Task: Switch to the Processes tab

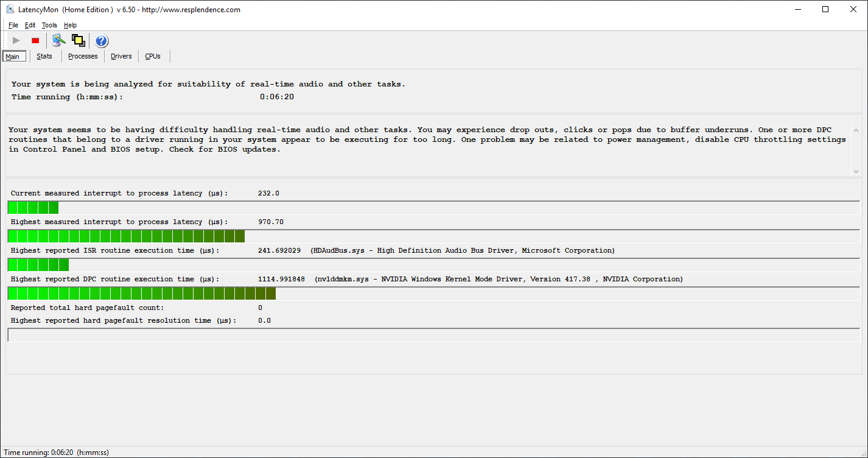Action: (x=83, y=56)
